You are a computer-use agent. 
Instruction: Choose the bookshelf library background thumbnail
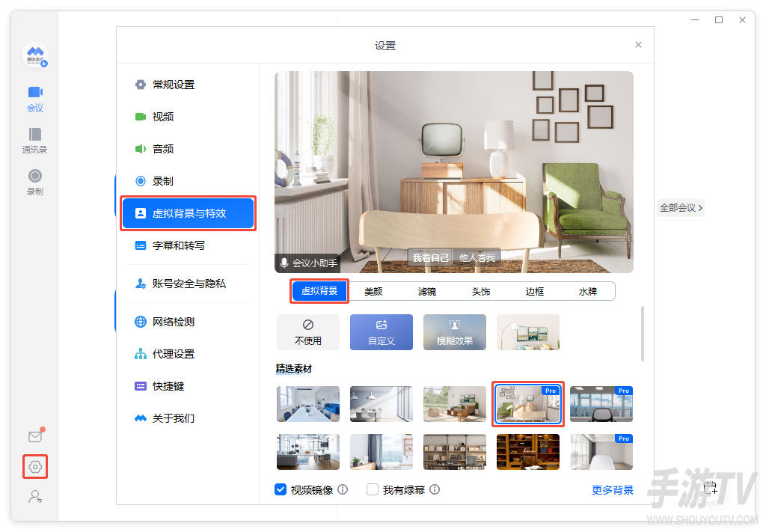pos(528,452)
